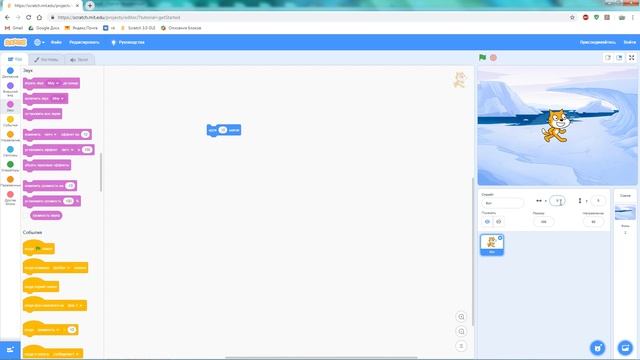Select the cat sprite thumbnail

click(x=492, y=244)
